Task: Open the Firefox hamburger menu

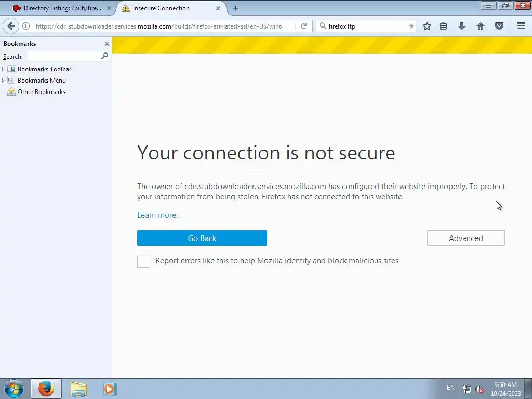Action: point(521,26)
